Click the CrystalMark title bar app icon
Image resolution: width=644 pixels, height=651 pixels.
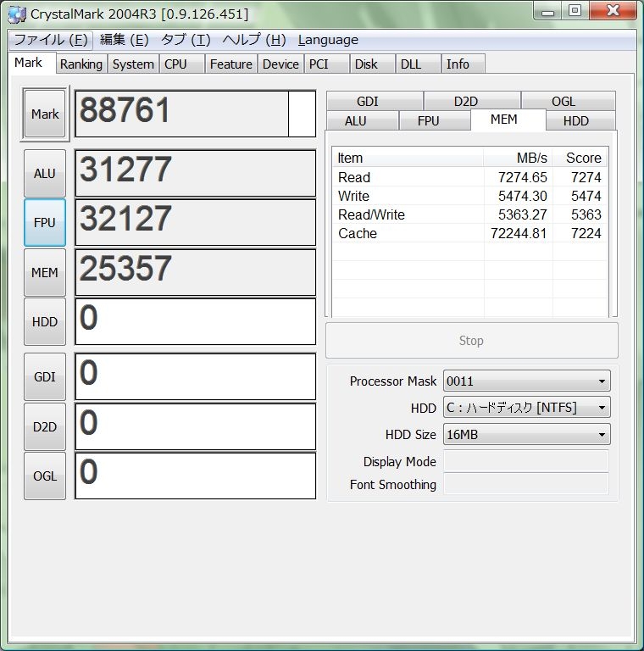(x=17, y=14)
